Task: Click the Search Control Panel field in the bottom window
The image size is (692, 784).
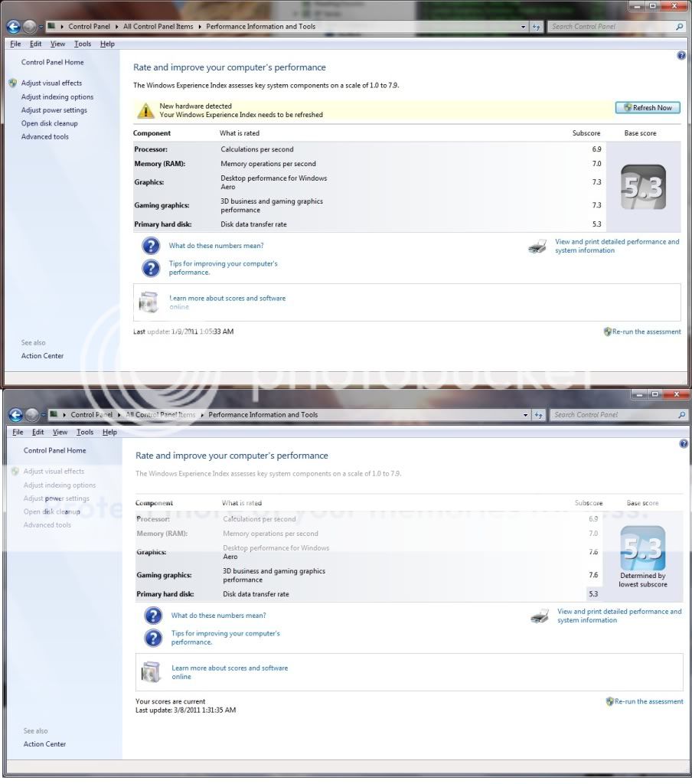Action: [x=615, y=414]
